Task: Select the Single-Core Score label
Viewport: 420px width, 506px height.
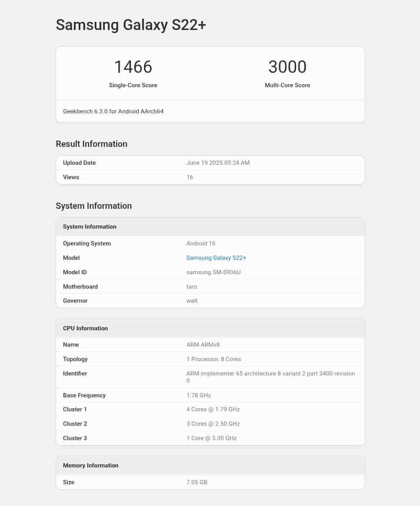Action: point(133,85)
